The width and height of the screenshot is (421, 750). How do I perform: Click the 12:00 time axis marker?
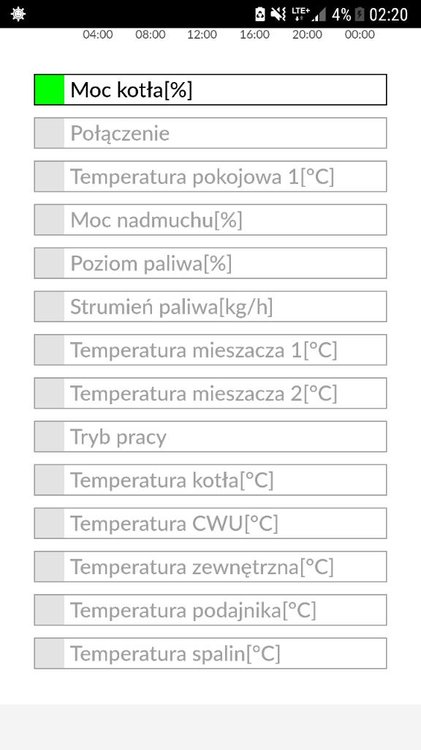(x=202, y=34)
